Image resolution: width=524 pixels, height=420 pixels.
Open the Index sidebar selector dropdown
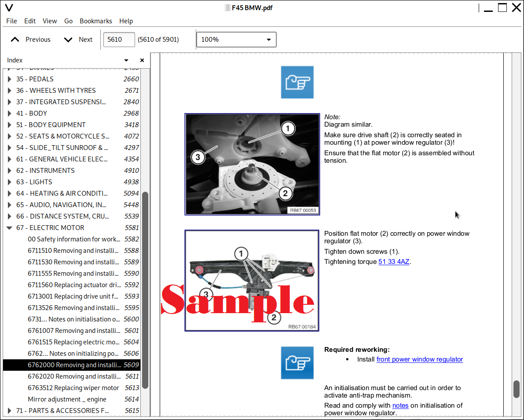point(126,60)
